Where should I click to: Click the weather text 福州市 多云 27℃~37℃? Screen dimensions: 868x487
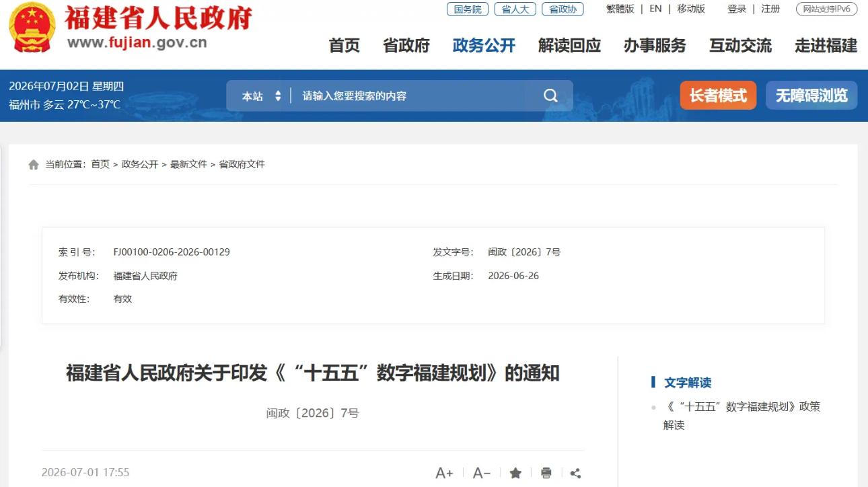(65, 105)
